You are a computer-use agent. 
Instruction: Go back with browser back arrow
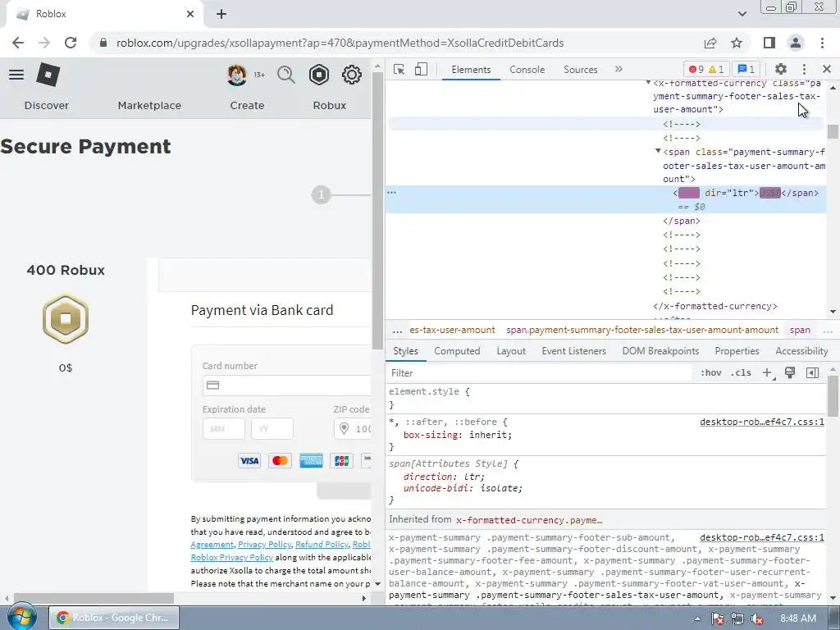(18, 43)
